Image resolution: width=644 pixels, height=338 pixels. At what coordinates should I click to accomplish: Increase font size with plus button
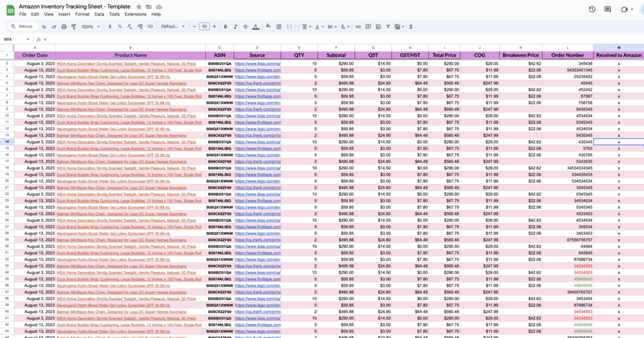click(214, 27)
